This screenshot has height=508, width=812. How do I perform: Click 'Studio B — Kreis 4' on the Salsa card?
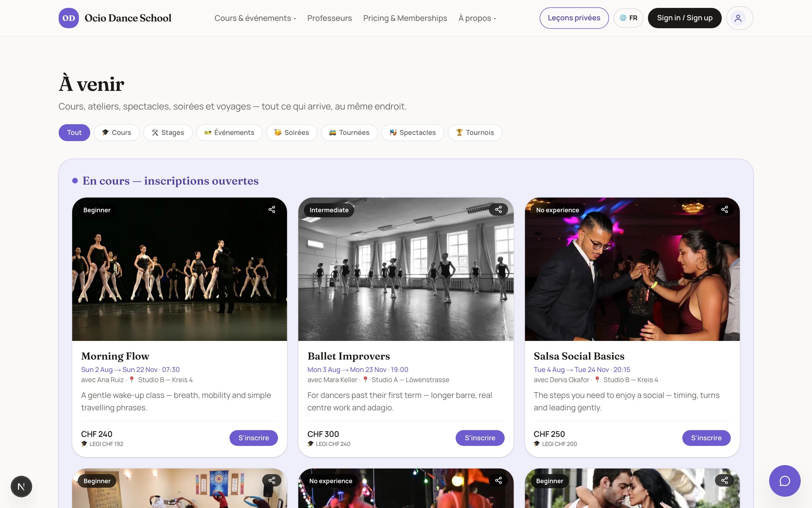click(630, 380)
